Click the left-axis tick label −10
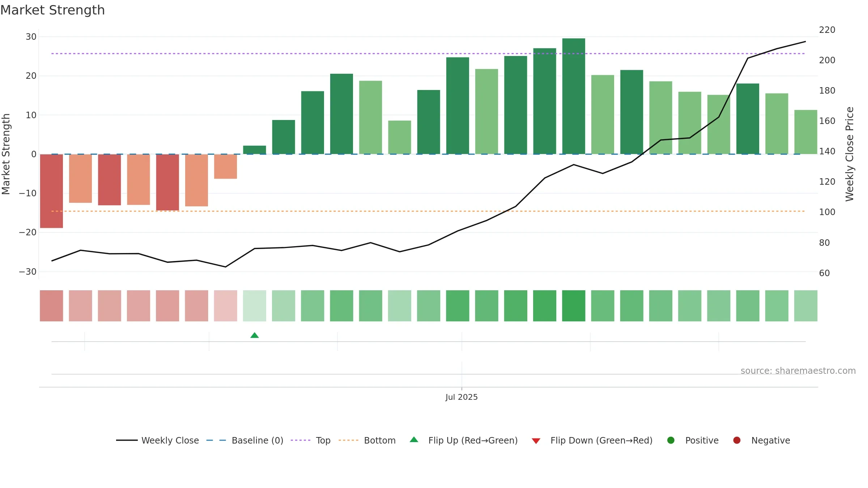 [28, 193]
